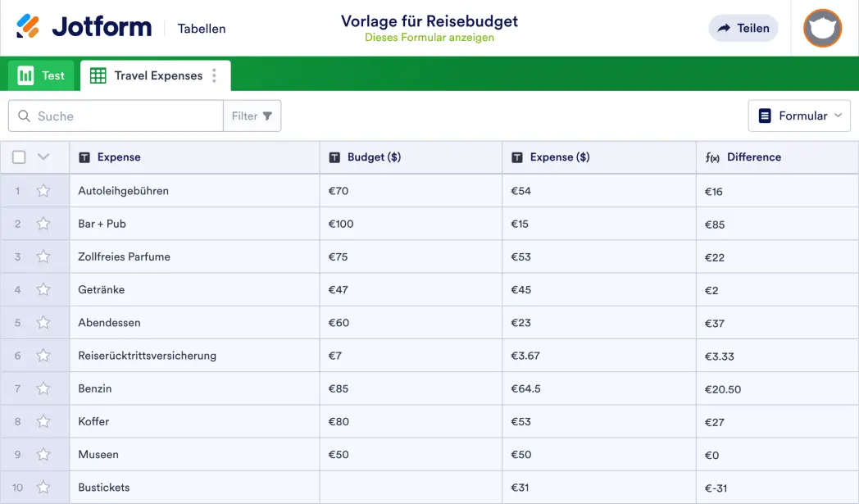Expand the row selection chevron in header
The image size is (859, 504).
43,157
